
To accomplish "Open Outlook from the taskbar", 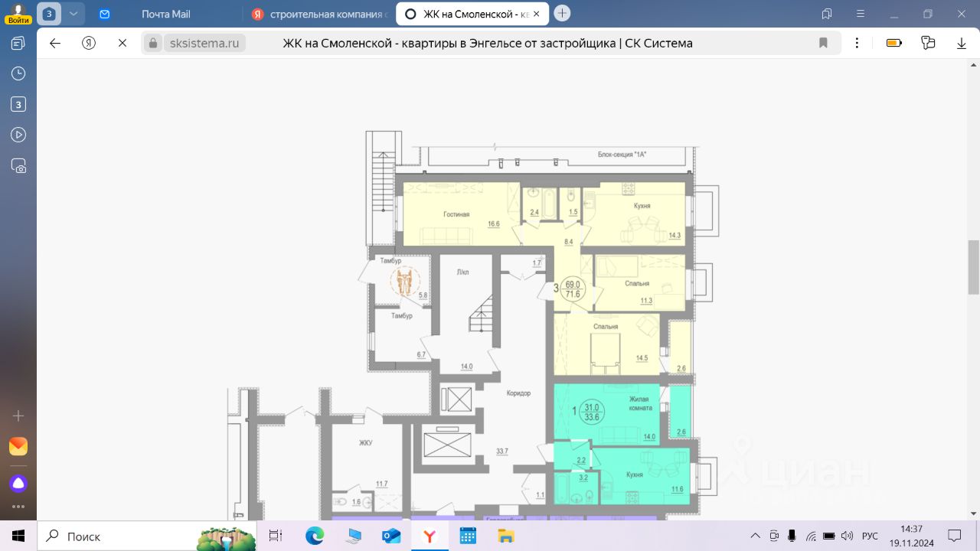I will pos(391,536).
